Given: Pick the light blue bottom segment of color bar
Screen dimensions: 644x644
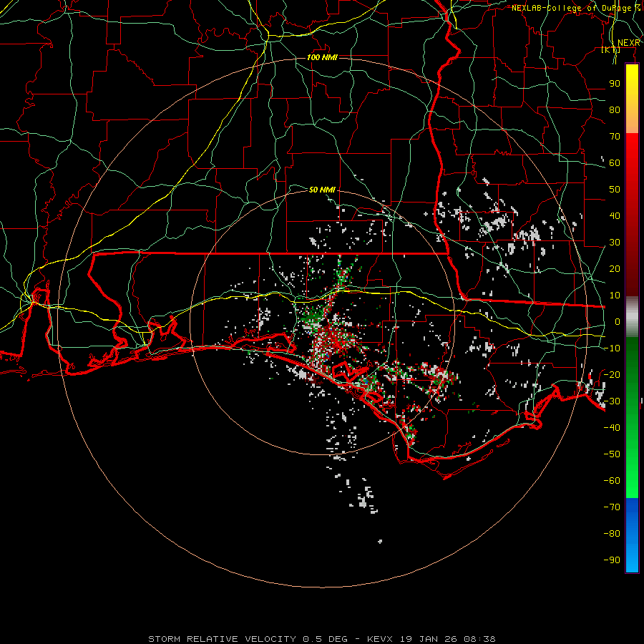Looking at the screenshot, I should [x=632, y=557].
